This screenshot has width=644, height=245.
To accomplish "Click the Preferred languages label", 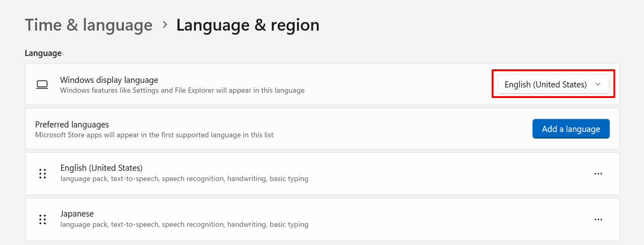I will tap(72, 124).
